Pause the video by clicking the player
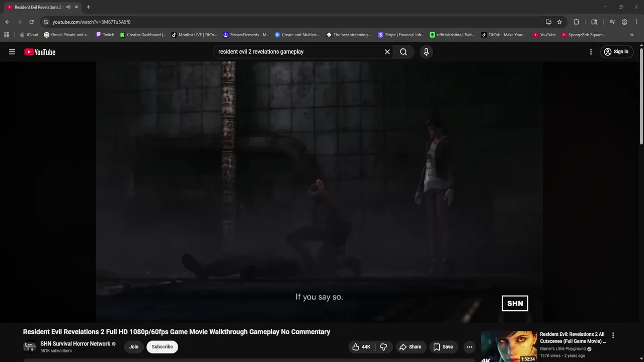Image resolution: width=644 pixels, height=362 pixels. point(319,191)
